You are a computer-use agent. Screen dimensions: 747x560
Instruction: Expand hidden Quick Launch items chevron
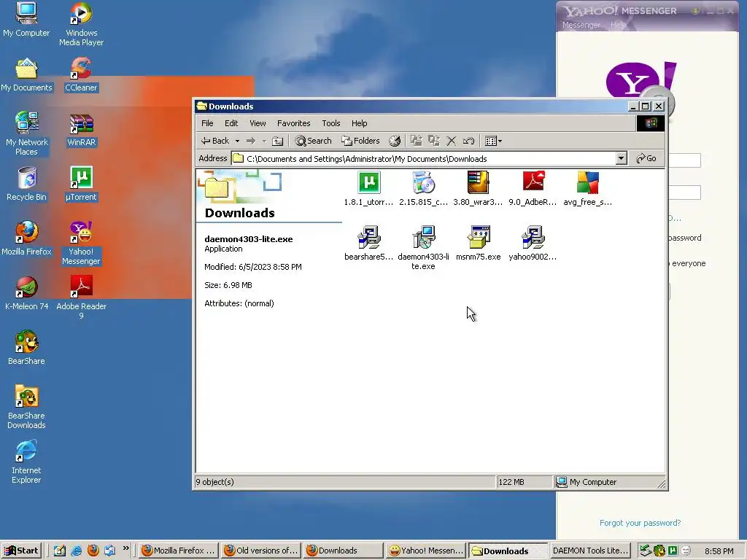125,548
